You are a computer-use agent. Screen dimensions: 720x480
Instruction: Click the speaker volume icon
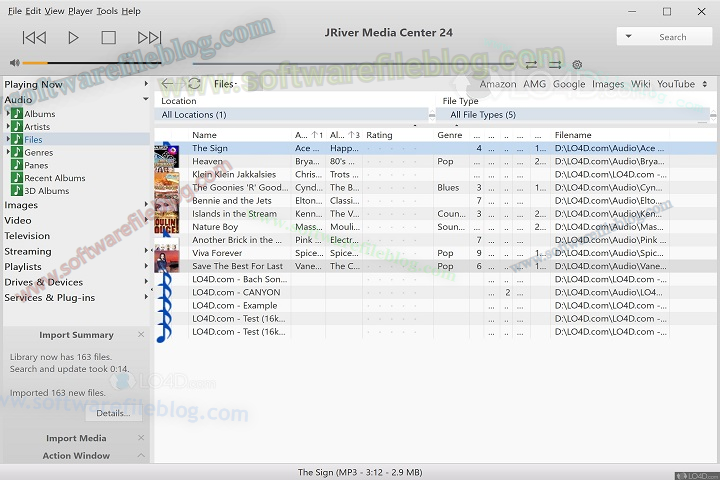[x=13, y=64]
